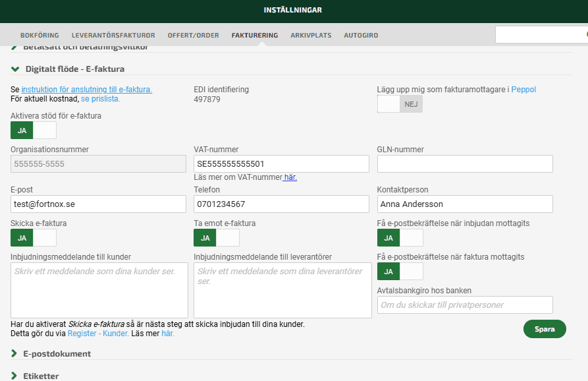Toggle Aktivera stöd för e-faktura switch
This screenshot has height=381, width=588.
[x=34, y=131]
